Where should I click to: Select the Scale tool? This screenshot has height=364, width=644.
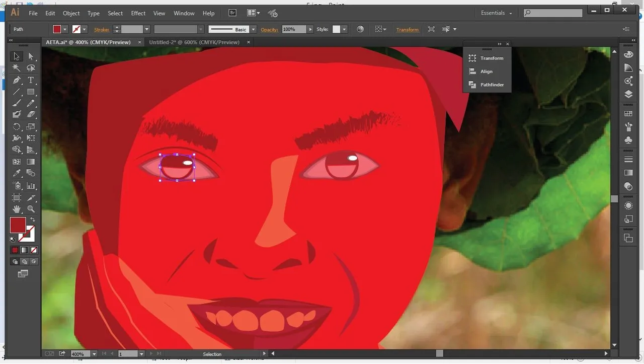[x=31, y=127]
